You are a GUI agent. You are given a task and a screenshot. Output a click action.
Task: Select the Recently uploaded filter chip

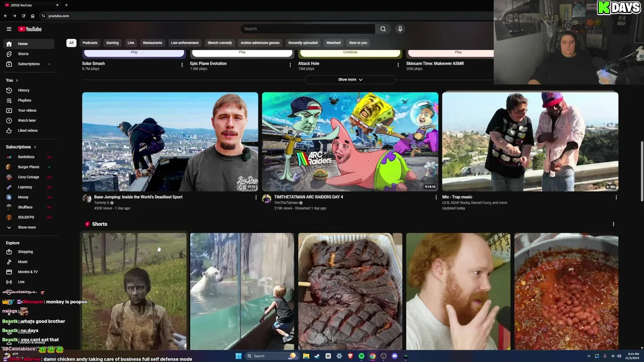303,43
